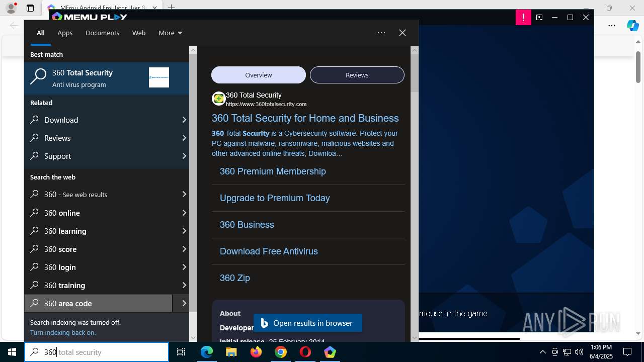
Task: Switch to the All search tab
Action: tap(41, 33)
